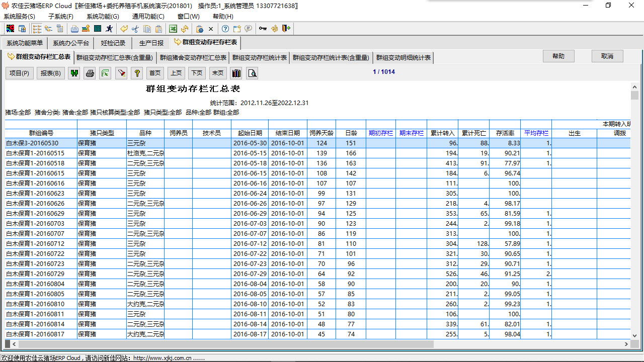Click the black key icon in the top toolbar
The width and height of the screenshot is (644, 362).
[x=263, y=29]
